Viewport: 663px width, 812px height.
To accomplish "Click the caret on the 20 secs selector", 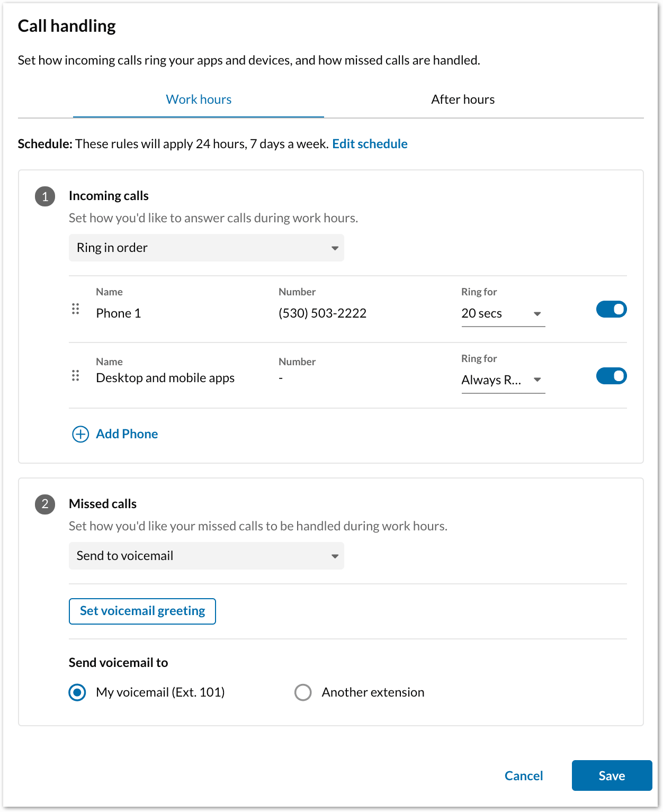I will (x=537, y=313).
